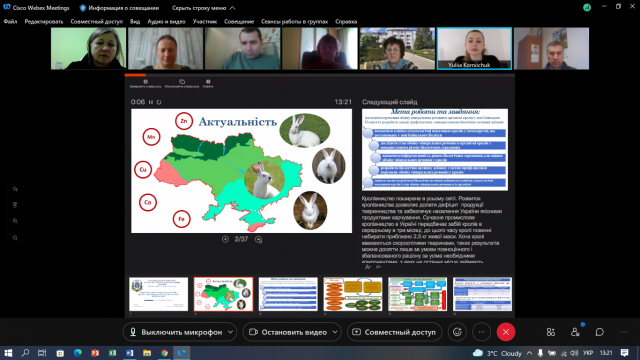Reset the presenter timer
The width and height of the screenshot is (640, 360).
pos(159,102)
